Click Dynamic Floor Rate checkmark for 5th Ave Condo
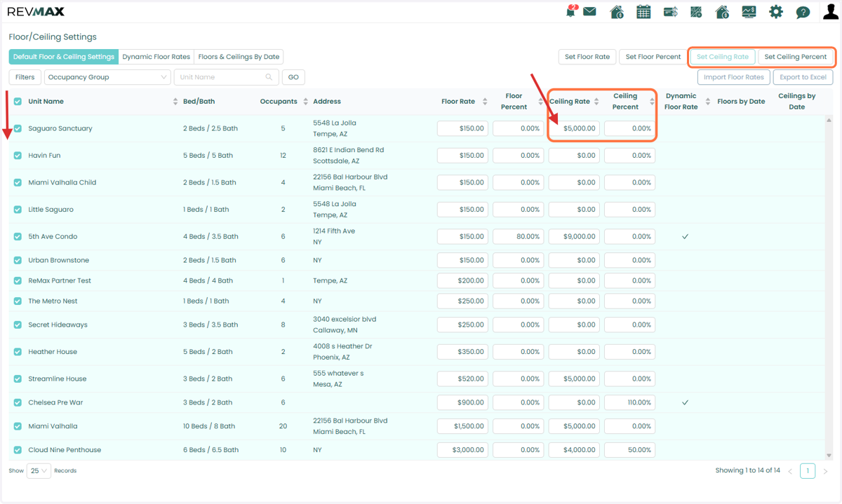The width and height of the screenshot is (842, 504). [x=686, y=237]
